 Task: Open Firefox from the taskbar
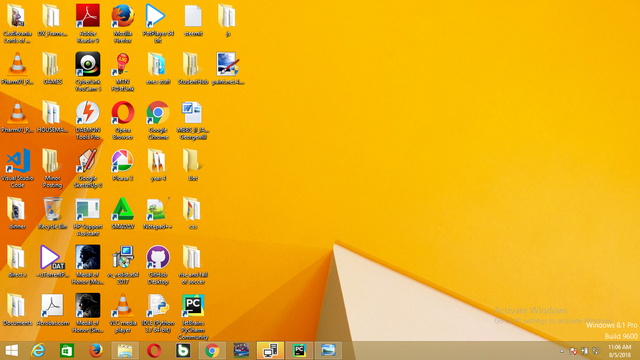[96, 350]
